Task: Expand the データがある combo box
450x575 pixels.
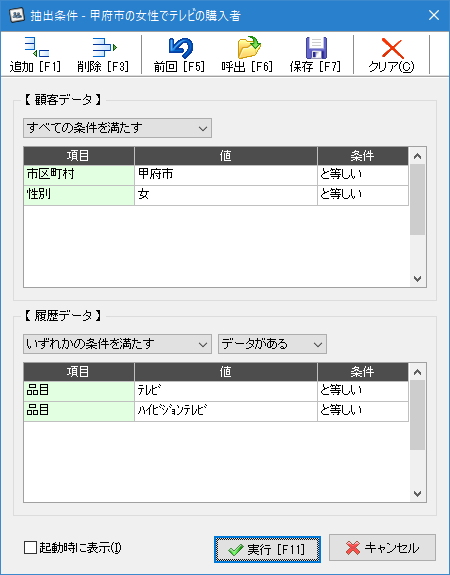Action: pos(272,344)
